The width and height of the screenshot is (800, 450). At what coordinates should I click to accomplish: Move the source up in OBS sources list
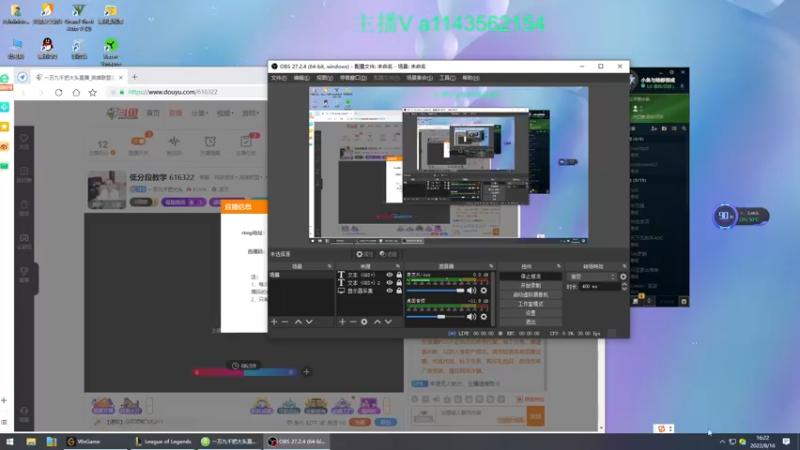pos(378,322)
